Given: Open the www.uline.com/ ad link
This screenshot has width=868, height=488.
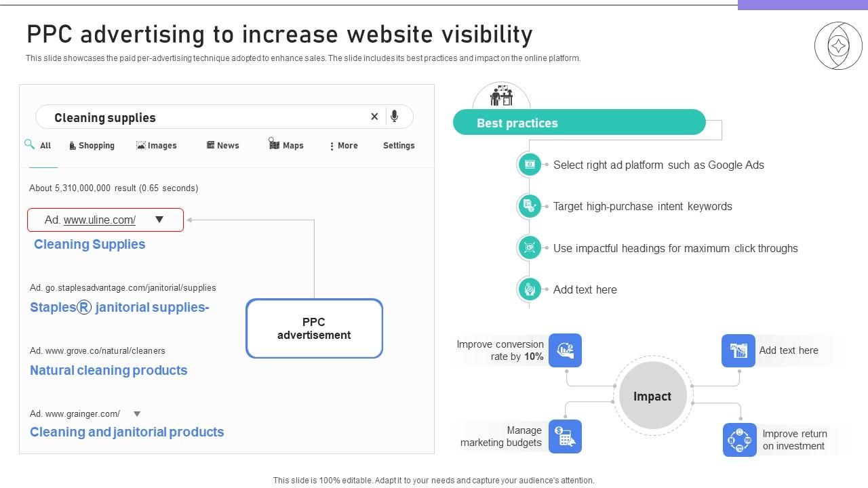Looking at the screenshot, I should [x=100, y=220].
